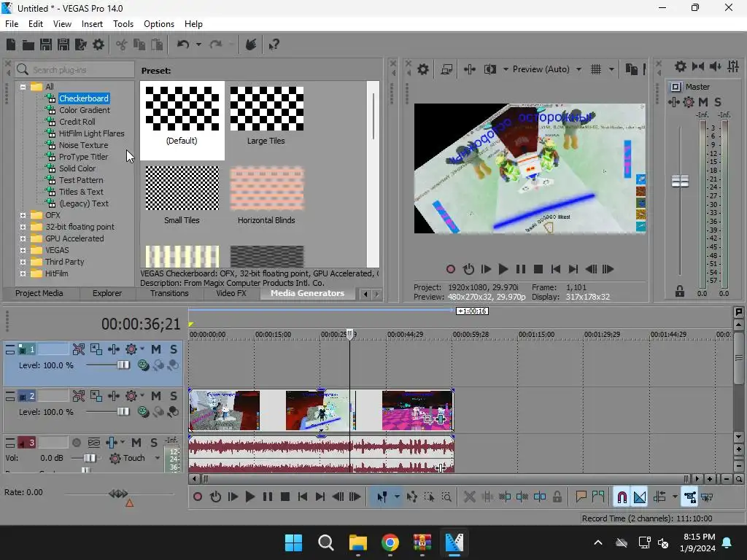Expand the OFX folder
Screen dimensions: 747x560
(23, 215)
